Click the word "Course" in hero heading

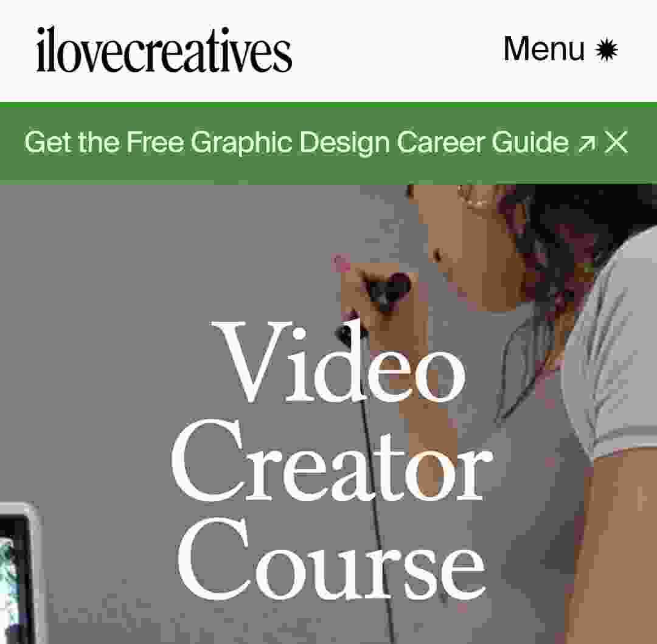click(x=332, y=558)
